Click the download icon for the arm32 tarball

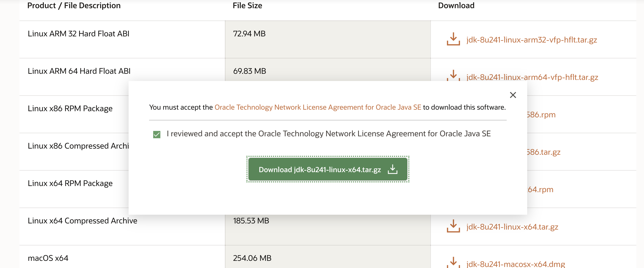pyautogui.click(x=453, y=39)
